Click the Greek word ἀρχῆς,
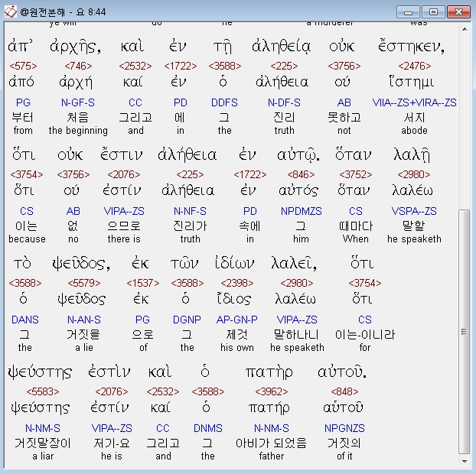The width and height of the screenshot is (476, 474). [75, 47]
